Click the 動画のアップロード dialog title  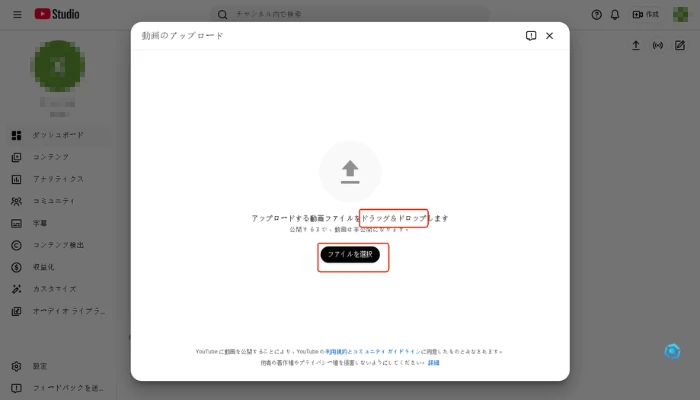(183, 36)
